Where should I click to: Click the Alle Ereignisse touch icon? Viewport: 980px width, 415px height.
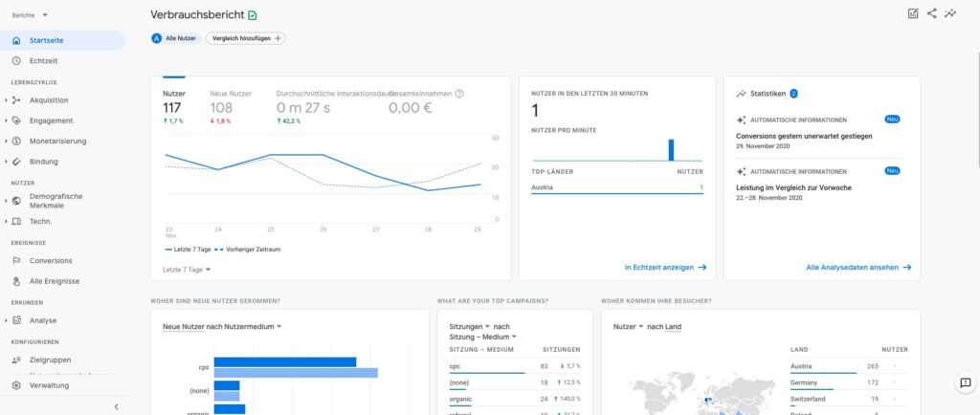pyautogui.click(x=16, y=281)
